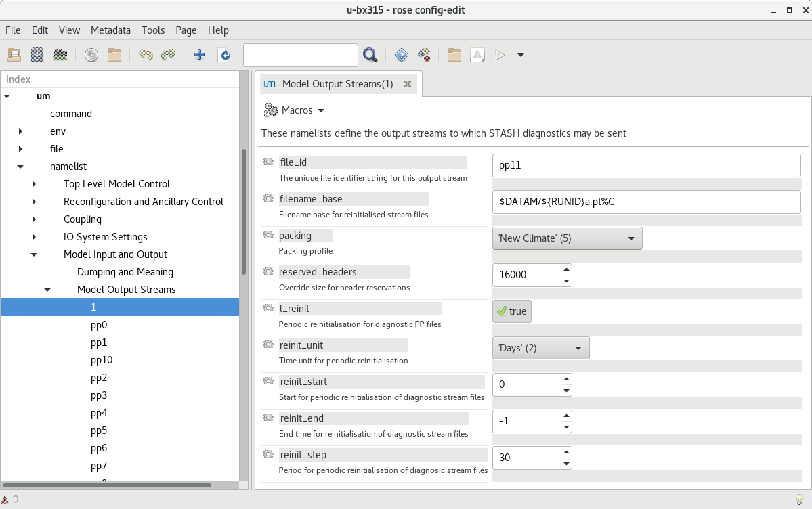Toggle the l_reinit true button
Viewport: 812px width, 509px height.
click(511, 311)
